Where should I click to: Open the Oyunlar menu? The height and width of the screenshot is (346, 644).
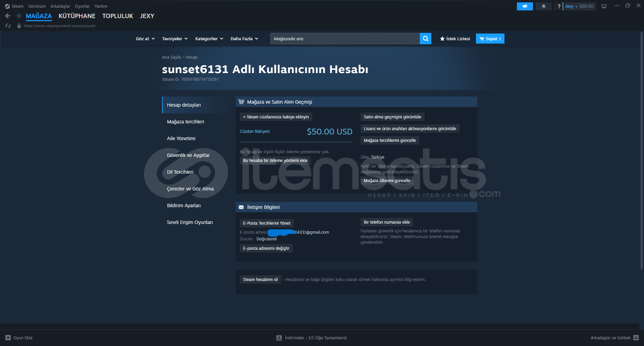click(82, 6)
